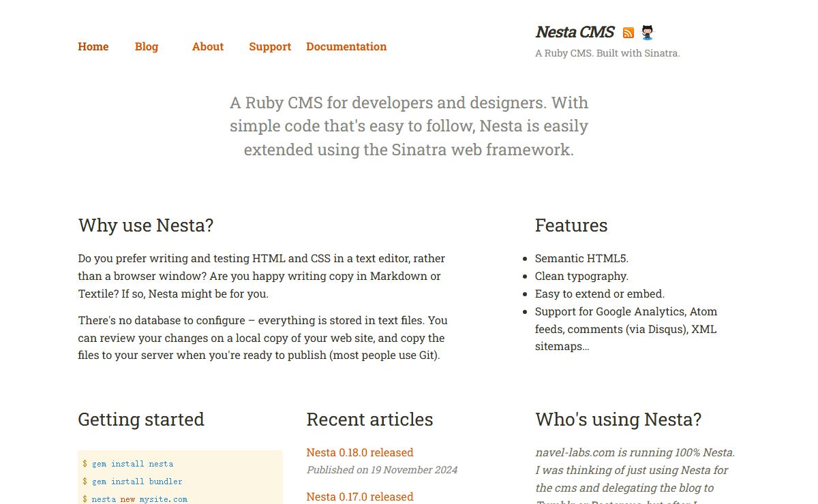
Task: Click the GitHub Octocat icon
Action: (648, 33)
